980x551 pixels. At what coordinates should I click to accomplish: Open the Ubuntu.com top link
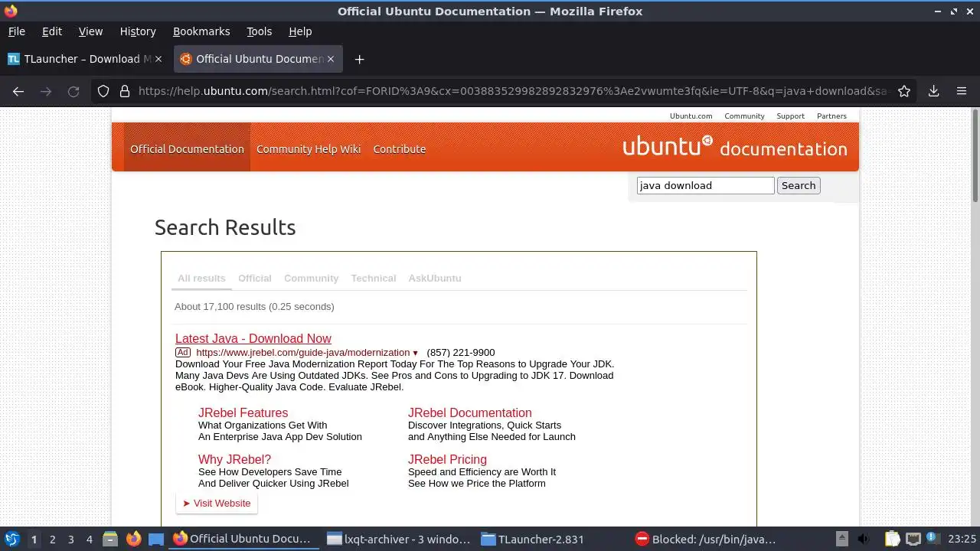[691, 116]
